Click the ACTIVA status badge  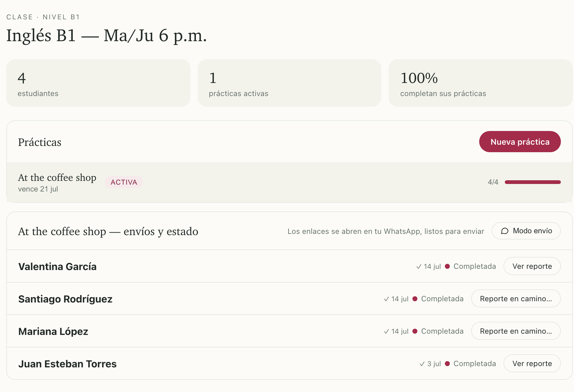point(124,182)
